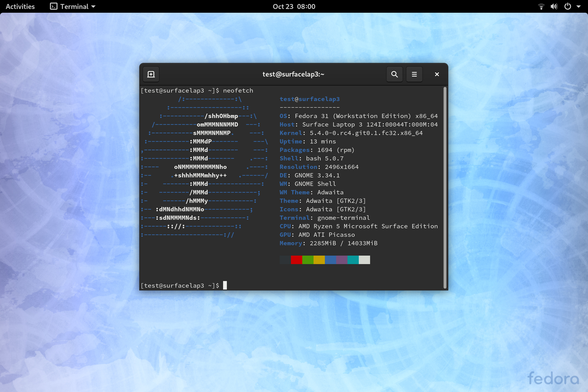Click the white color block
This screenshot has width=588, height=392.
[x=364, y=260]
